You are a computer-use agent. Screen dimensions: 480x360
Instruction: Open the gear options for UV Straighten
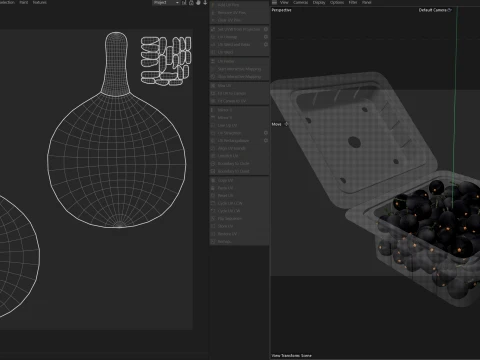pos(266,133)
